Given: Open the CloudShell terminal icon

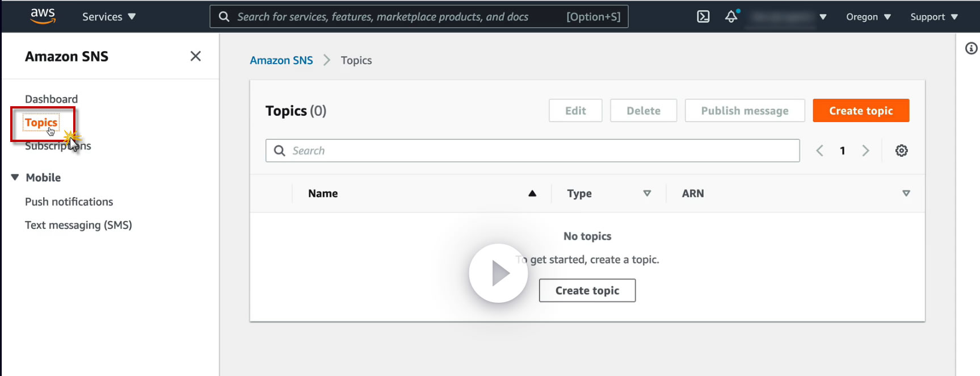Looking at the screenshot, I should click(703, 16).
